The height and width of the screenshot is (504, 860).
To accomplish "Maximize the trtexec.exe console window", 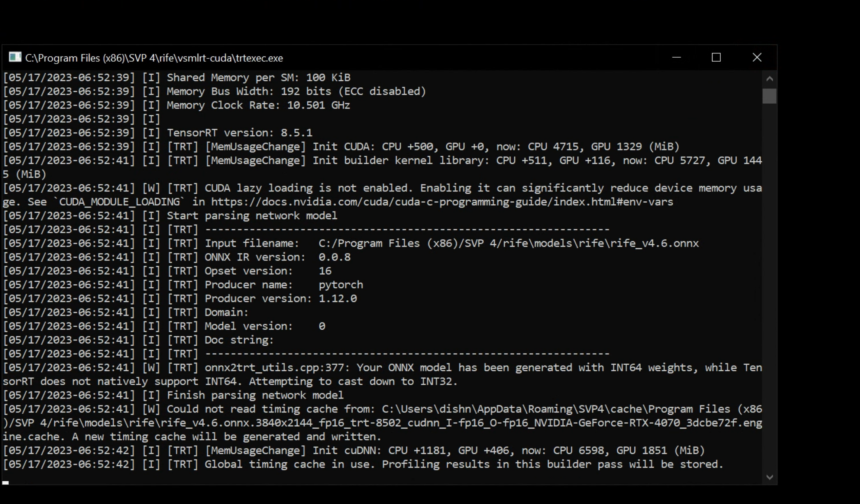I will (716, 58).
